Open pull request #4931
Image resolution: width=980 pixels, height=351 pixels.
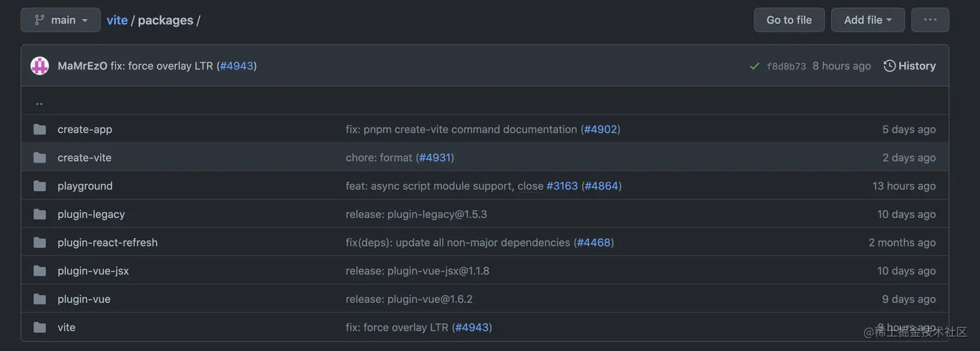pos(435,158)
